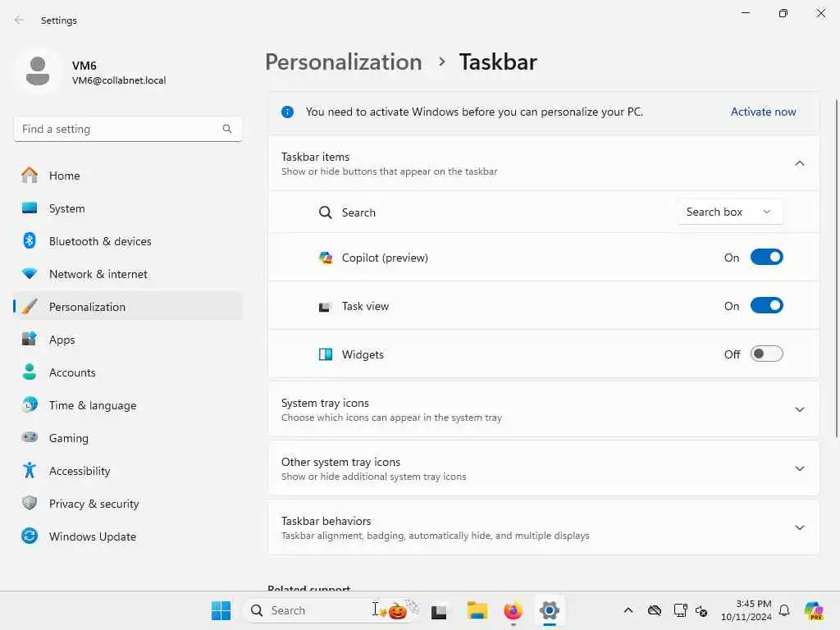
Task: Click the Home icon in sidebar
Action: (x=30, y=176)
